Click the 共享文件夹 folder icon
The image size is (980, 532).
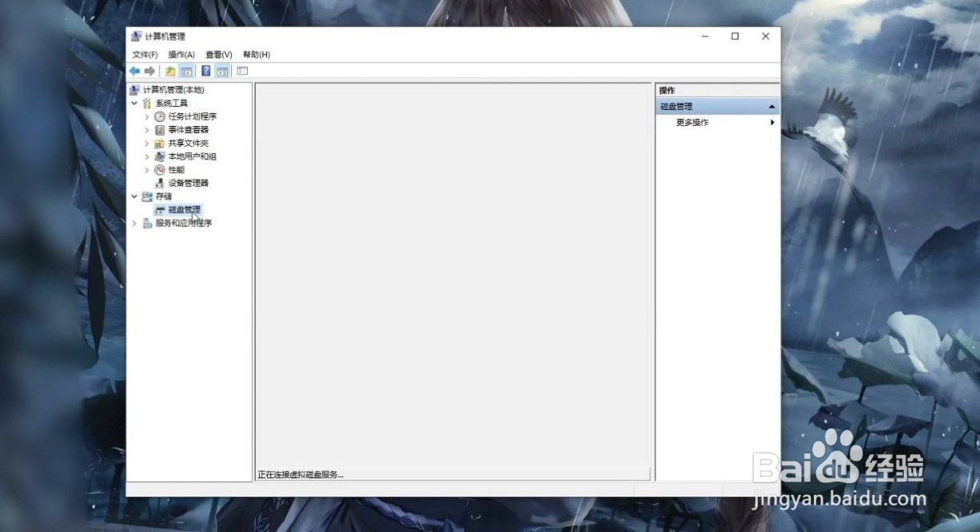point(160,144)
